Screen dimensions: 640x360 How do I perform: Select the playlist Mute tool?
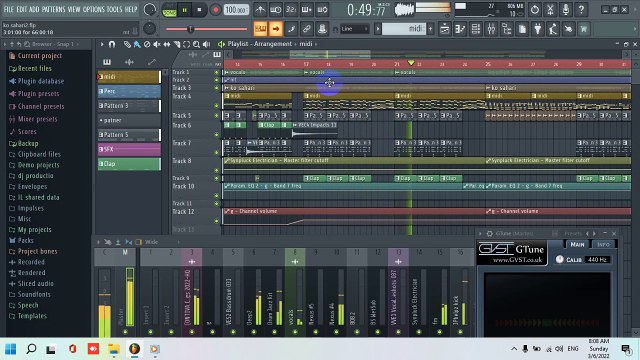tap(157, 44)
